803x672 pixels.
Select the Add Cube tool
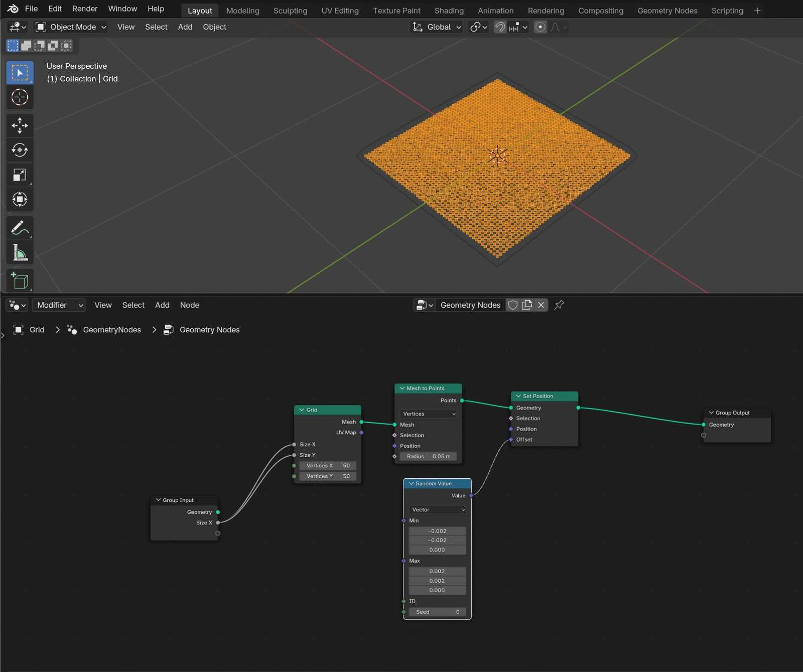[x=20, y=281]
